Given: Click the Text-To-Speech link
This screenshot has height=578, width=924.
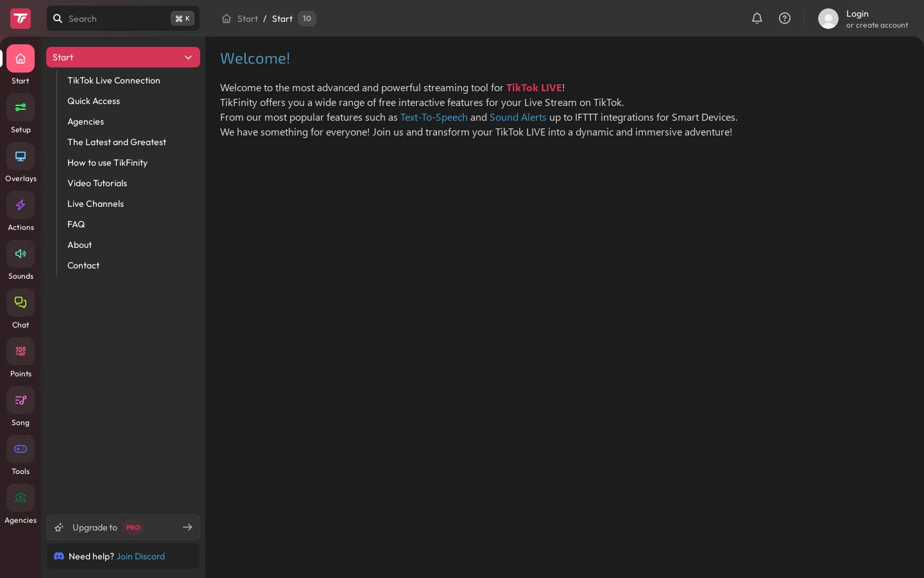Looking at the screenshot, I should 434,118.
